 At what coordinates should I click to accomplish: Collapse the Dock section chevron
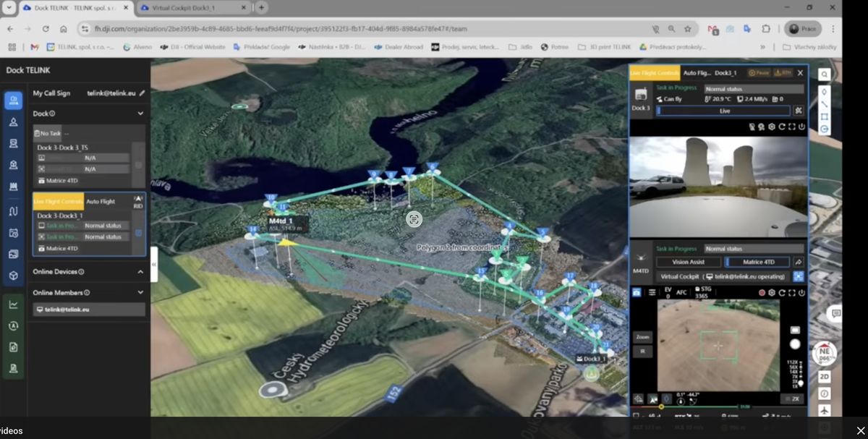point(140,114)
